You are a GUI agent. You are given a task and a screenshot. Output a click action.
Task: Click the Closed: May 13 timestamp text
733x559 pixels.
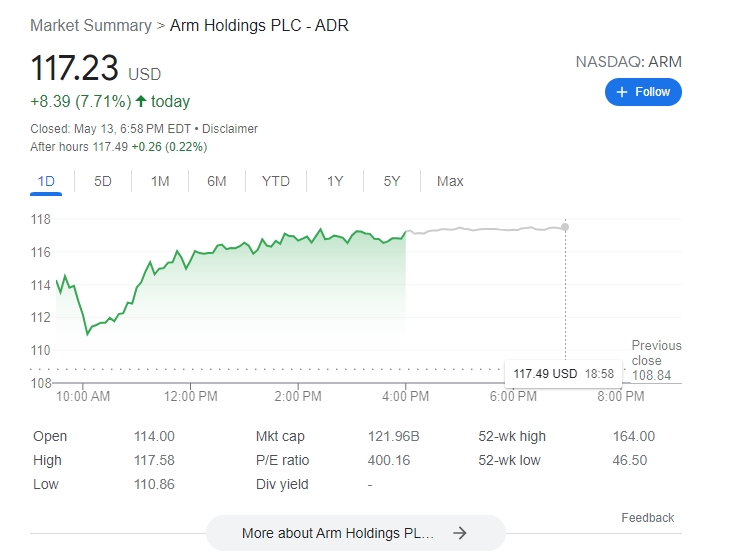click(x=110, y=129)
